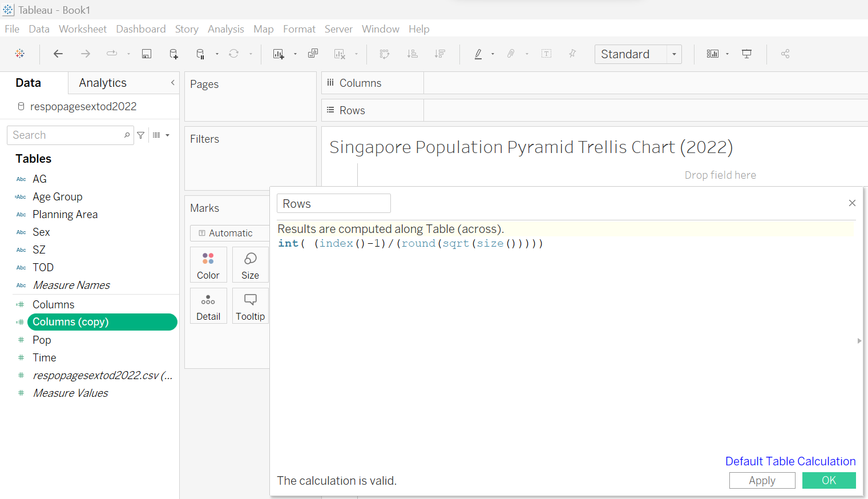The height and width of the screenshot is (499, 868).
Task: Open the Automatic mark type dropdown
Action: 230,233
